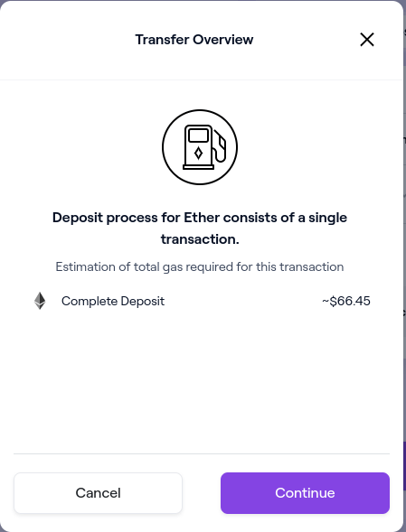Click the empty area below Complete Deposit row
The width and height of the screenshot is (406, 532).
click(202, 382)
